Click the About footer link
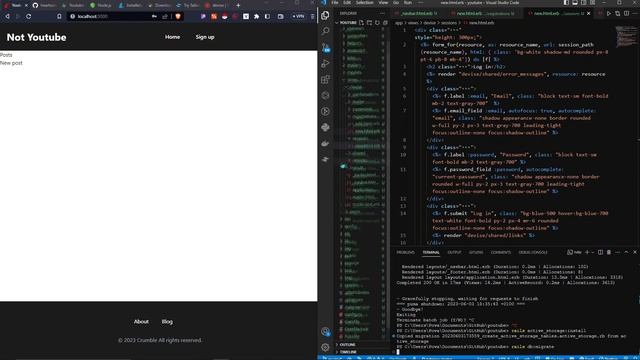This screenshot has height=360, width=640. point(141,322)
